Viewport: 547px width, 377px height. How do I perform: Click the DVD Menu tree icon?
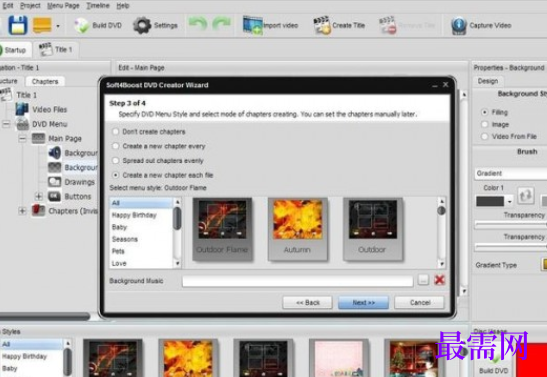coord(22,124)
